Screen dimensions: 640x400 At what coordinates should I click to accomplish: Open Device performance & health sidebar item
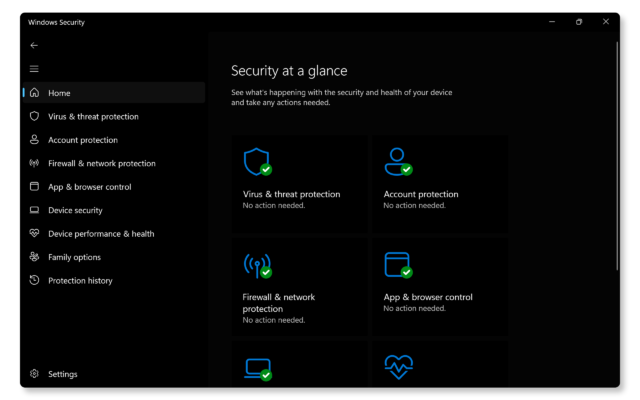(x=101, y=234)
